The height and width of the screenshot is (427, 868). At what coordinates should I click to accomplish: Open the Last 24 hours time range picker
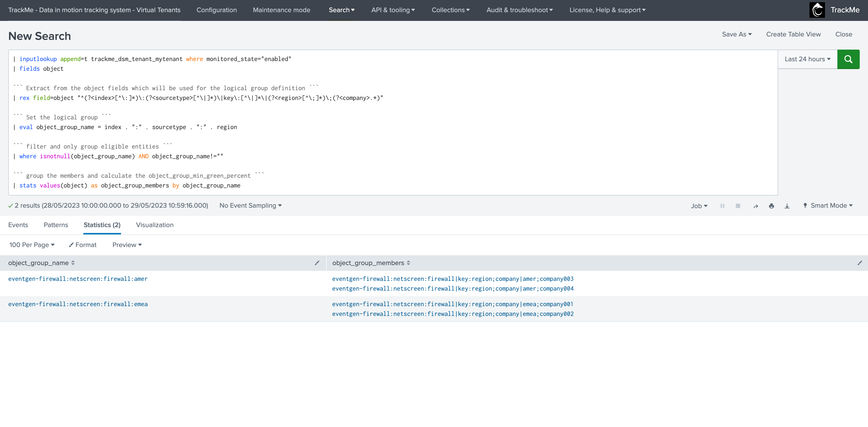[x=807, y=59]
